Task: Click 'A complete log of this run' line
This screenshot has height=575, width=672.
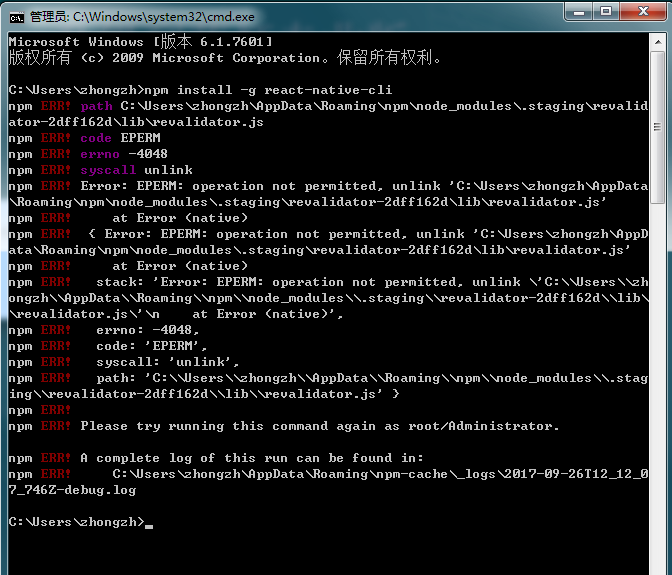Action: click(x=216, y=458)
